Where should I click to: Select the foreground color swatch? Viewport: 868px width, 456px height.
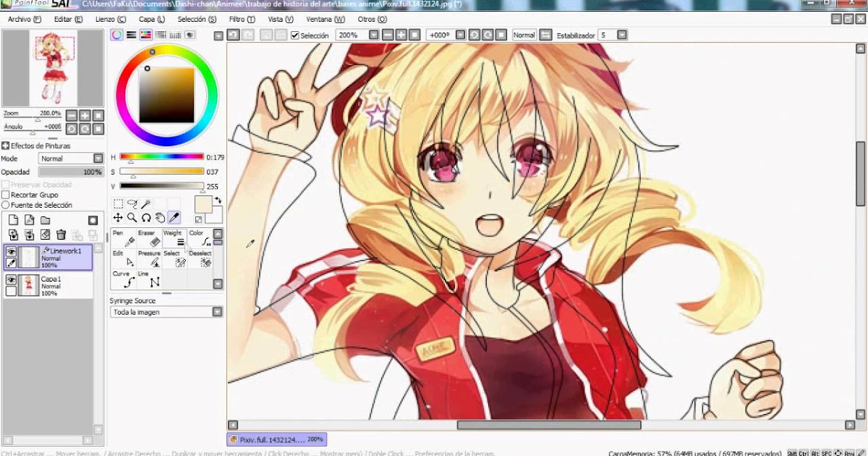(203, 204)
